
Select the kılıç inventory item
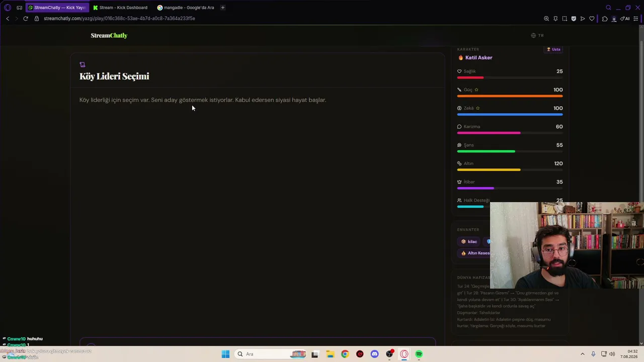point(469,242)
